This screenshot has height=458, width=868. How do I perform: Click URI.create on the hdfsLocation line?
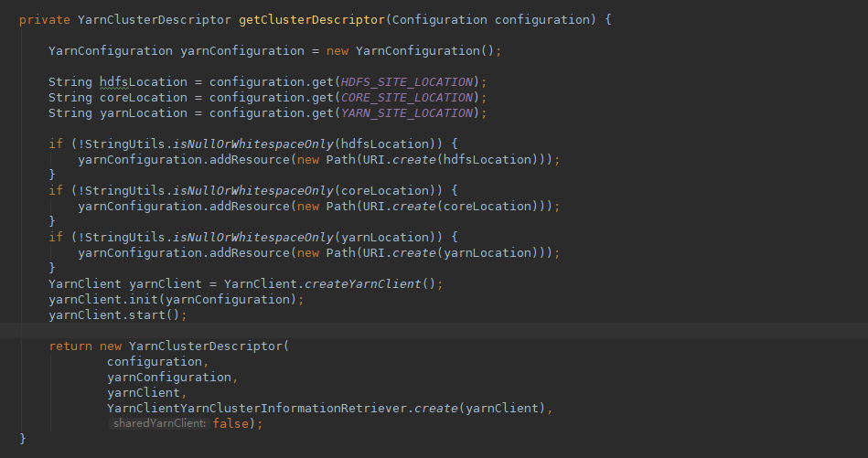click(399, 159)
